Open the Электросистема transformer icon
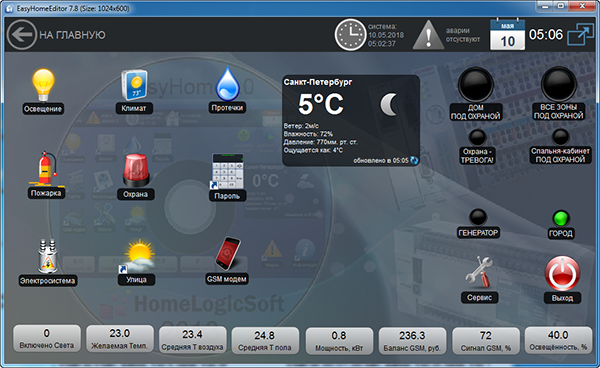 coord(47,256)
